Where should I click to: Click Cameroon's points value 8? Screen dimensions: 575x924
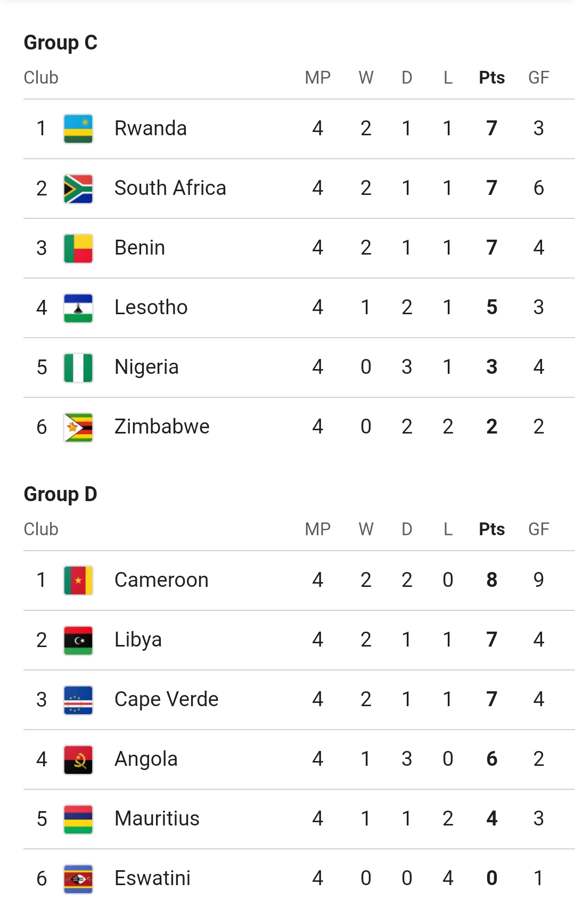[491, 580]
